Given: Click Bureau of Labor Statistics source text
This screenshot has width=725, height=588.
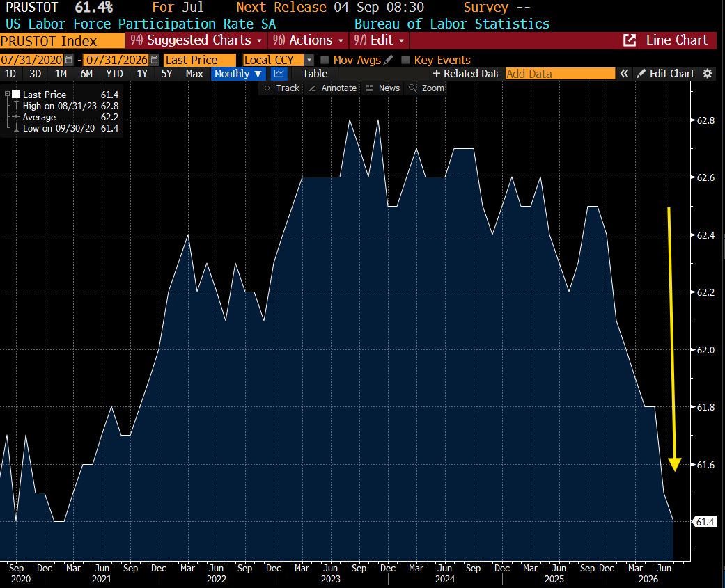Looking at the screenshot, I should 452,24.
